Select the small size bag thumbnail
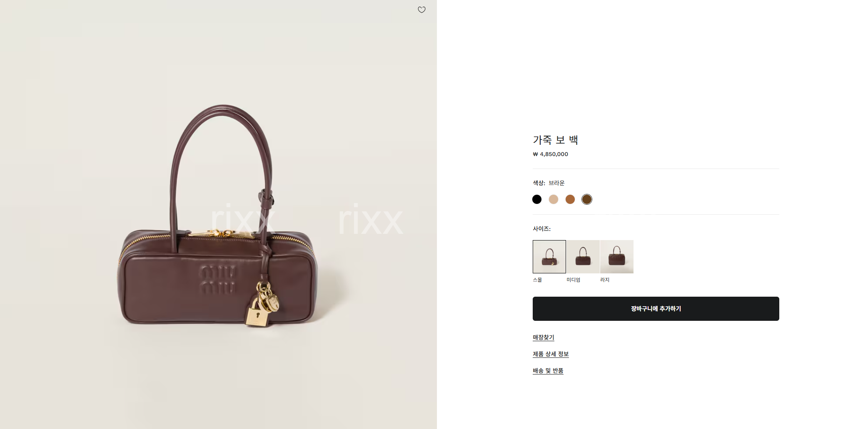Viewport: 868px width, 429px height. click(x=549, y=257)
